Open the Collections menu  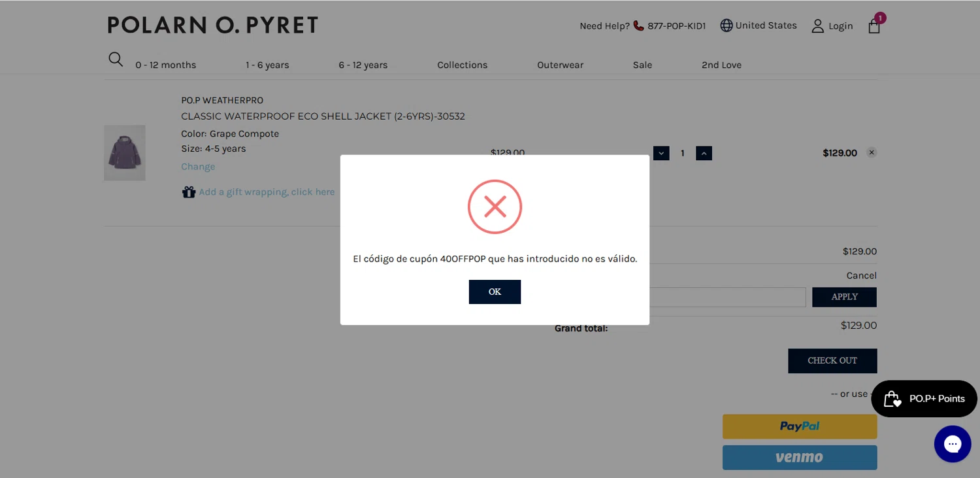pyautogui.click(x=462, y=65)
